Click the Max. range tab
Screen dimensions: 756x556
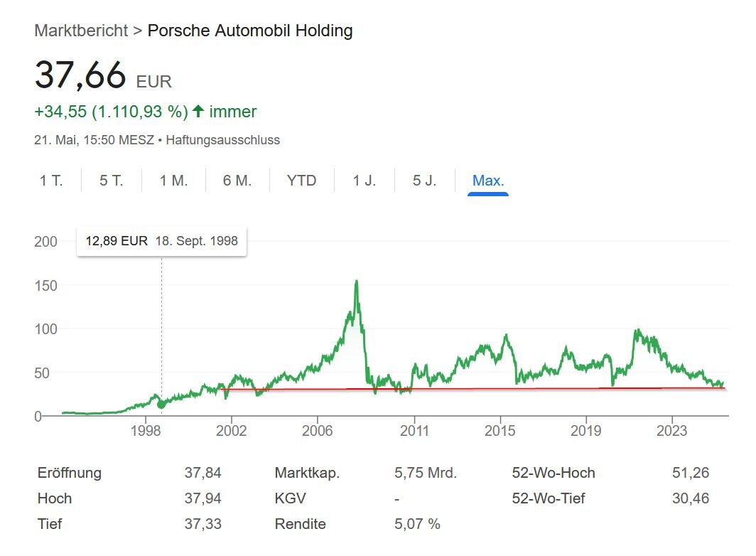point(488,181)
